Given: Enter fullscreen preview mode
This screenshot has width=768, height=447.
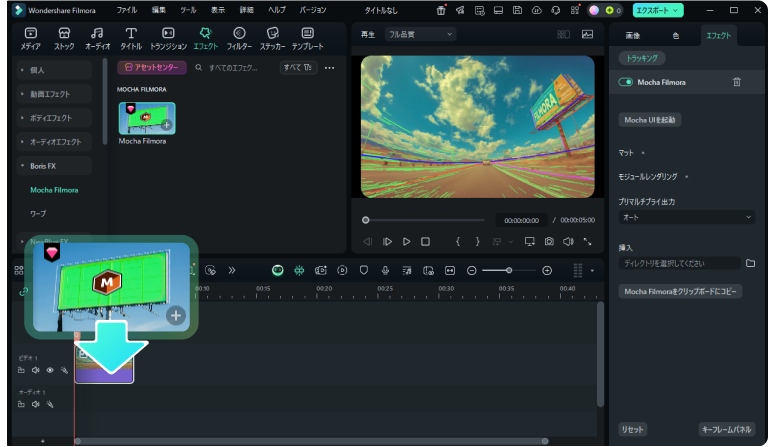Looking at the screenshot, I should 587,241.
